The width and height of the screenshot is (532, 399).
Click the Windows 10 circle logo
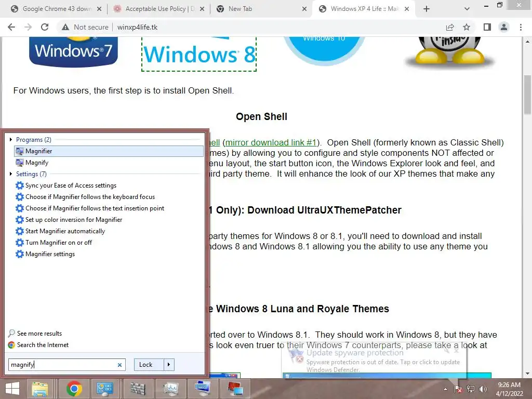(x=324, y=50)
